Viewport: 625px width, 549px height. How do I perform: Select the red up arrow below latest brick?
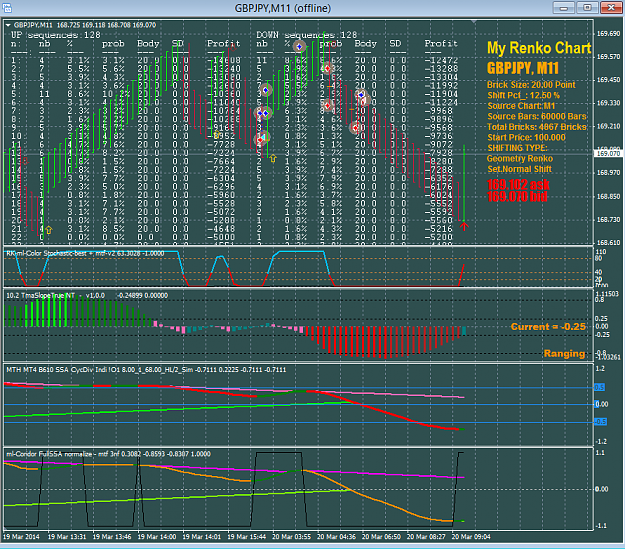click(464, 226)
